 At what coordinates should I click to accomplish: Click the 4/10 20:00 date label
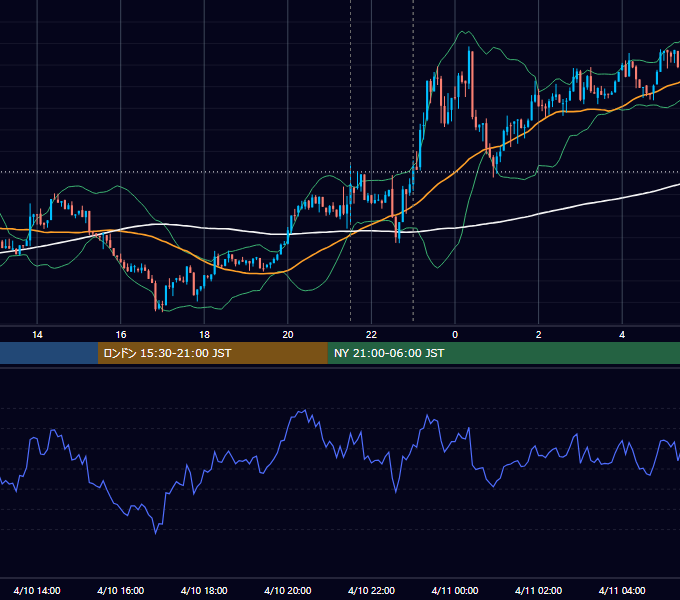(x=288, y=590)
